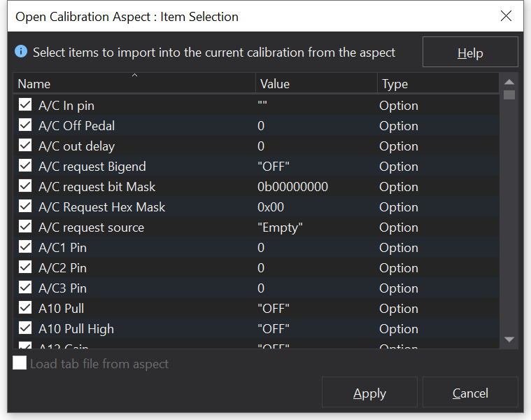The image size is (531, 420).
Task: Close the Item Selection dialog
Action: (x=507, y=16)
